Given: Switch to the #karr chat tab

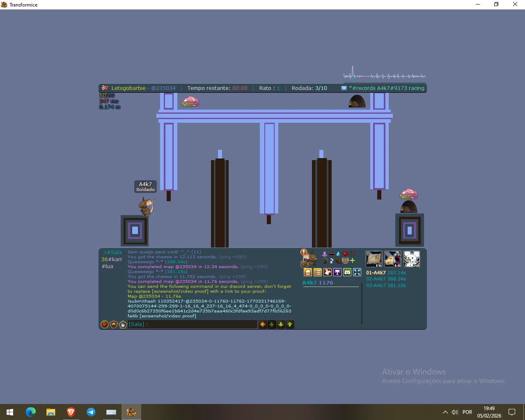Looking at the screenshot, I should [x=112, y=259].
